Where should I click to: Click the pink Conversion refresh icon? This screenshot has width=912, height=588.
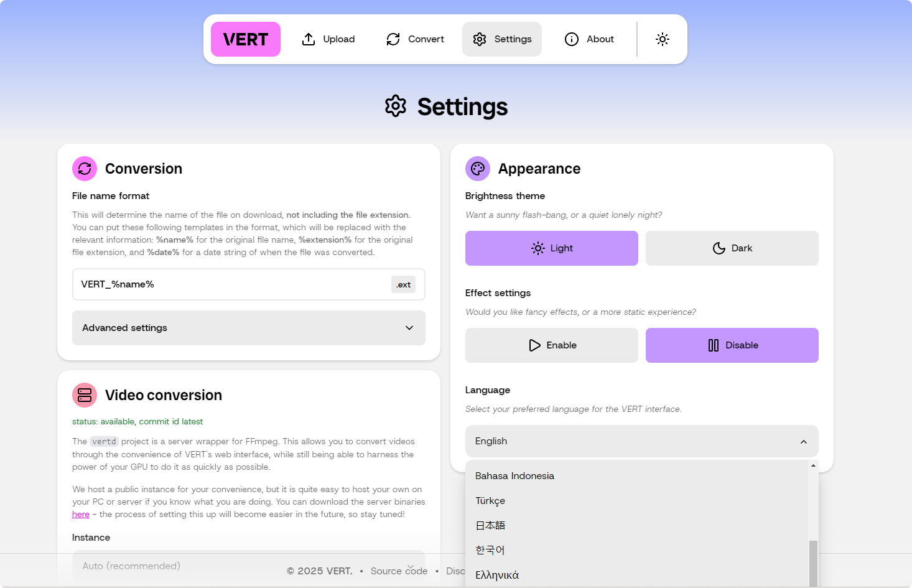tap(85, 169)
